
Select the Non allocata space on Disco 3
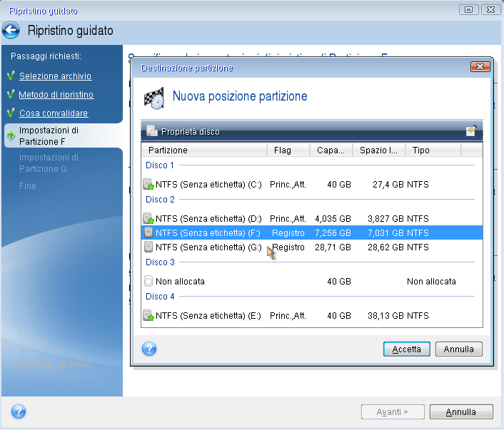[180, 282]
